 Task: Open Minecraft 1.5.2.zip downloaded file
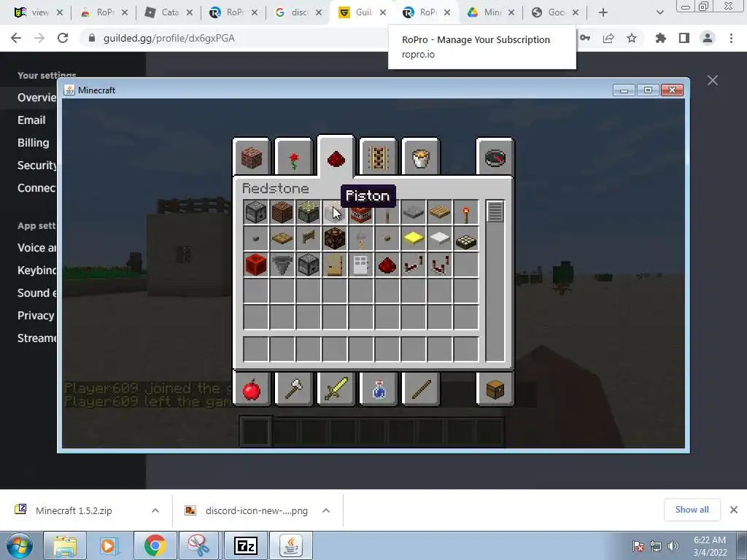(x=74, y=510)
